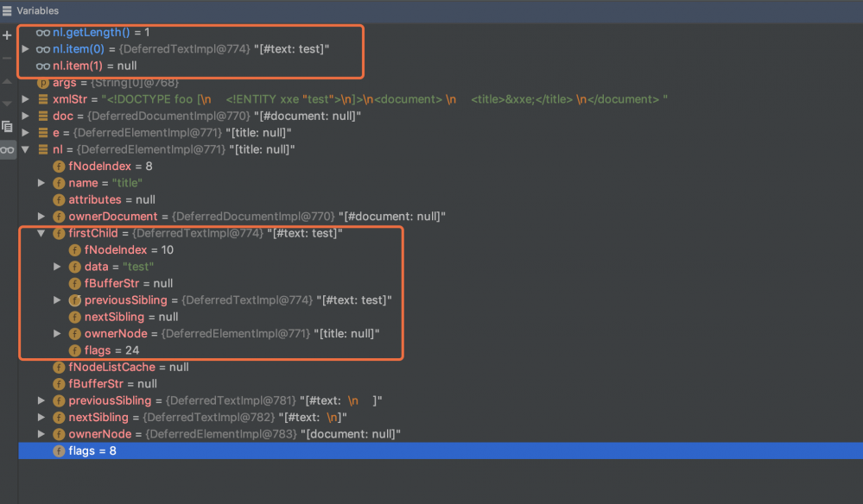Click the field icon beside fNodeIndex = 10
This screenshot has height=504, width=863.
[x=75, y=250]
